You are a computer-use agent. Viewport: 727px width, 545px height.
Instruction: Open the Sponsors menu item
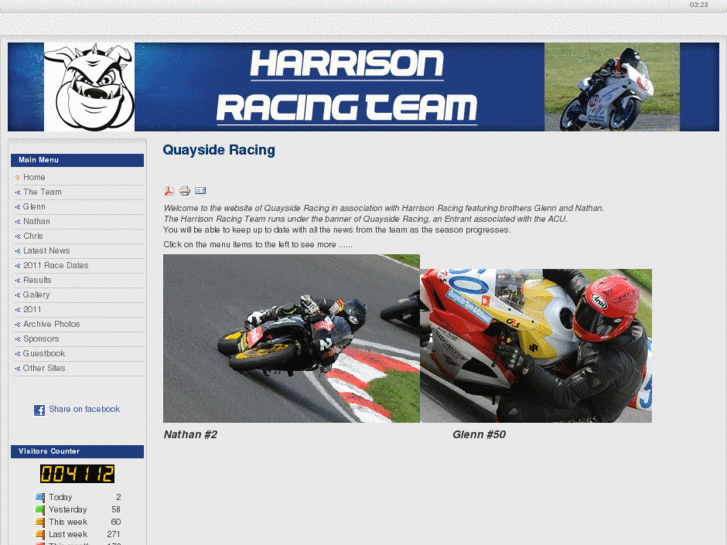click(x=41, y=339)
